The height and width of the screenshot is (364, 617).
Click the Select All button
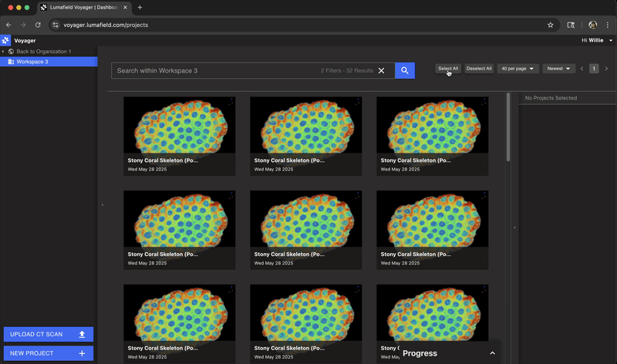click(448, 69)
